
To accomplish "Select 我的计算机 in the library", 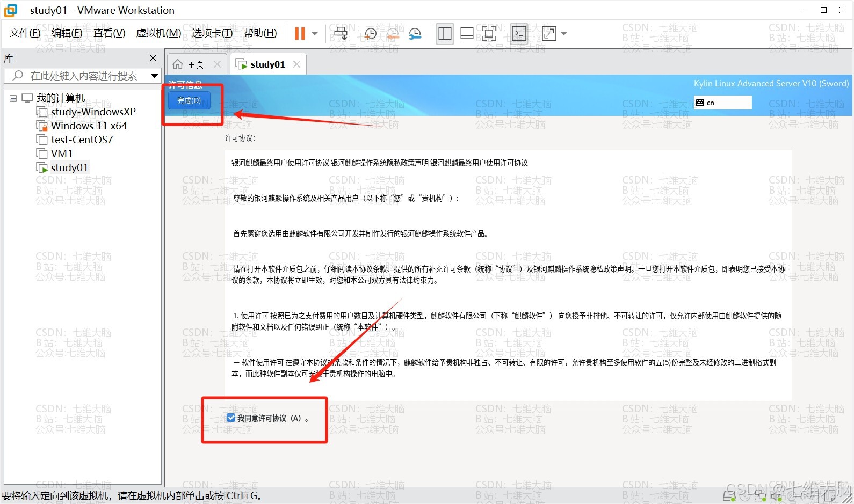I will coord(60,98).
